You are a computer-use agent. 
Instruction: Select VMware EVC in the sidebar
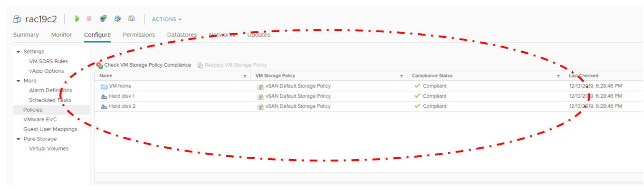[x=40, y=120]
